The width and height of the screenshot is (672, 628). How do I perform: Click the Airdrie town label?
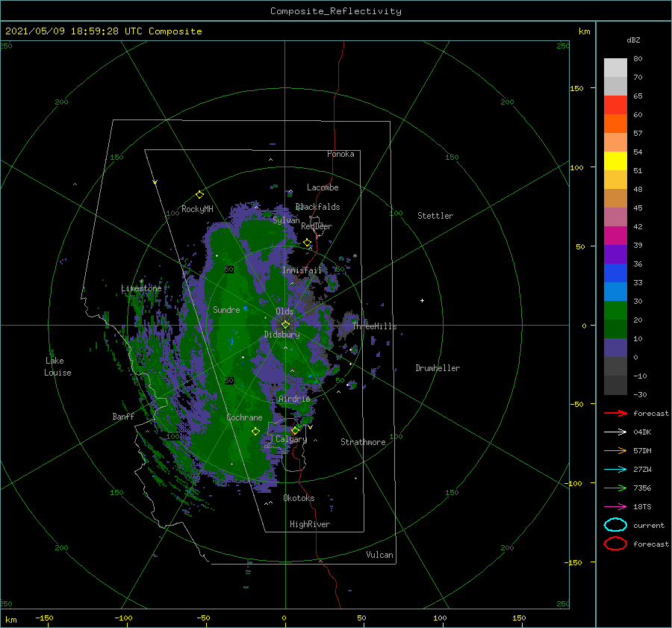click(x=294, y=399)
